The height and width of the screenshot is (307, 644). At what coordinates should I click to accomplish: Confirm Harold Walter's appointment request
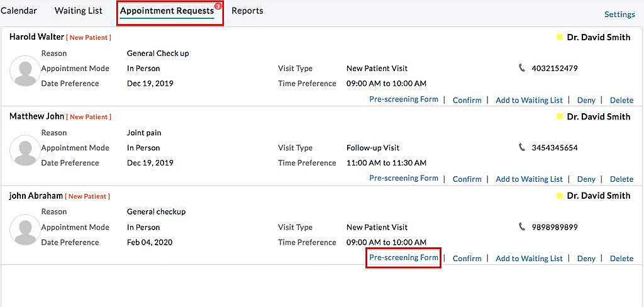(x=467, y=100)
